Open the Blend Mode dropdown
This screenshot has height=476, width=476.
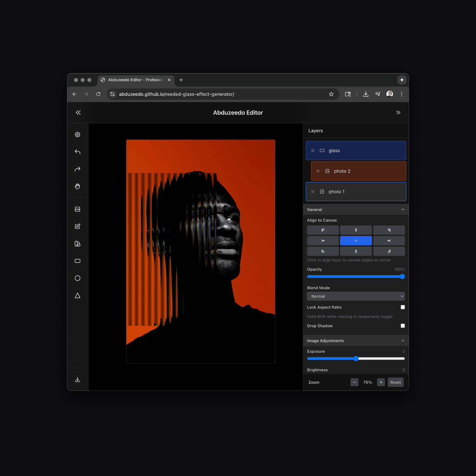pyautogui.click(x=356, y=296)
